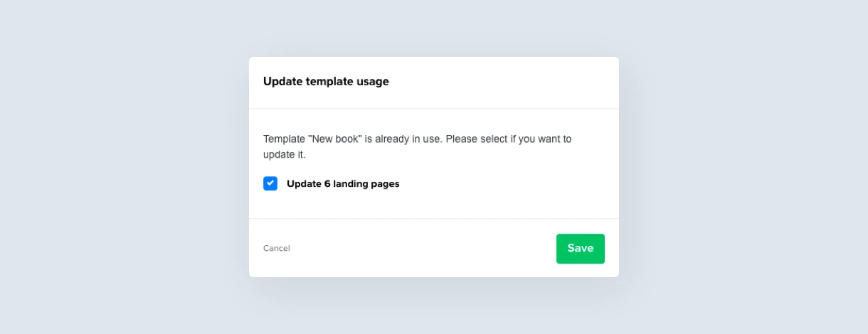Click the gray backdrop right of the dialog

point(743,167)
